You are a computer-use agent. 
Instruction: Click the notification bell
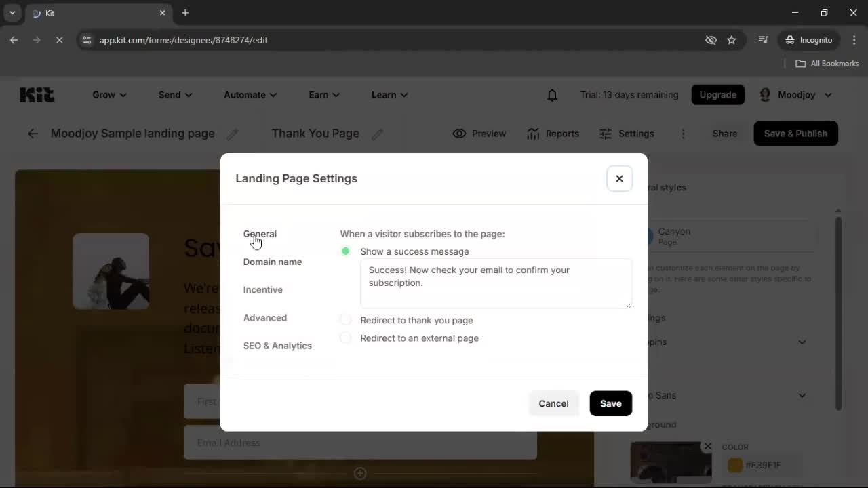(551, 94)
